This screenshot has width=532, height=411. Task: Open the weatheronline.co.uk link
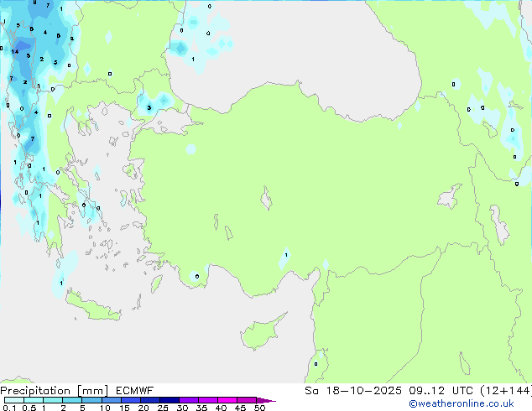point(462,403)
